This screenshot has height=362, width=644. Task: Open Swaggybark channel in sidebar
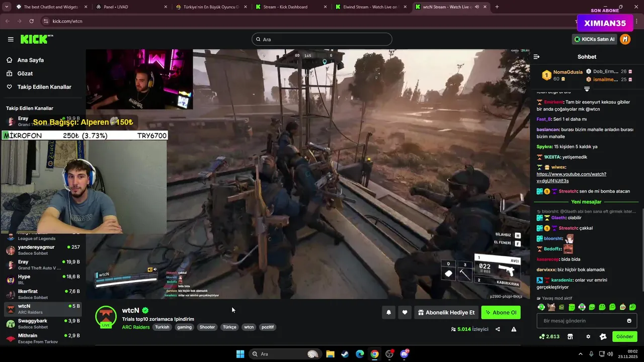[x=43, y=324]
